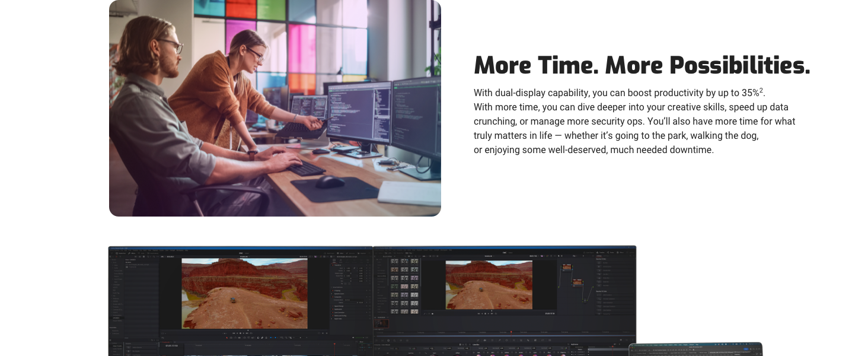The image size is (868, 356).
Task: Click the superscript footnote 2 after 35%
Action: 761,90
